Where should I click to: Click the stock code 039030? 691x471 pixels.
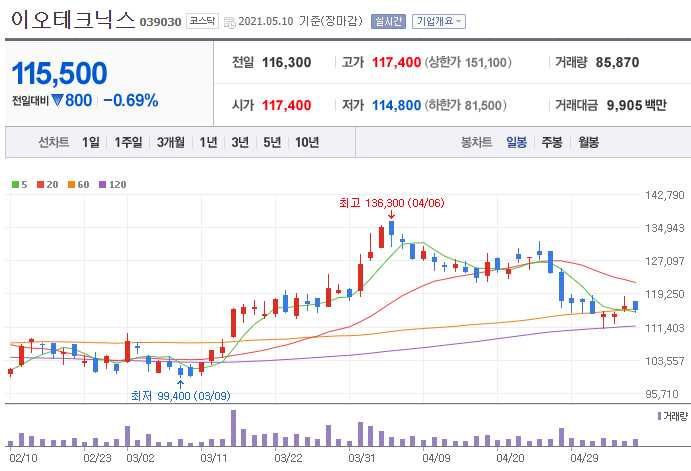click(160, 22)
